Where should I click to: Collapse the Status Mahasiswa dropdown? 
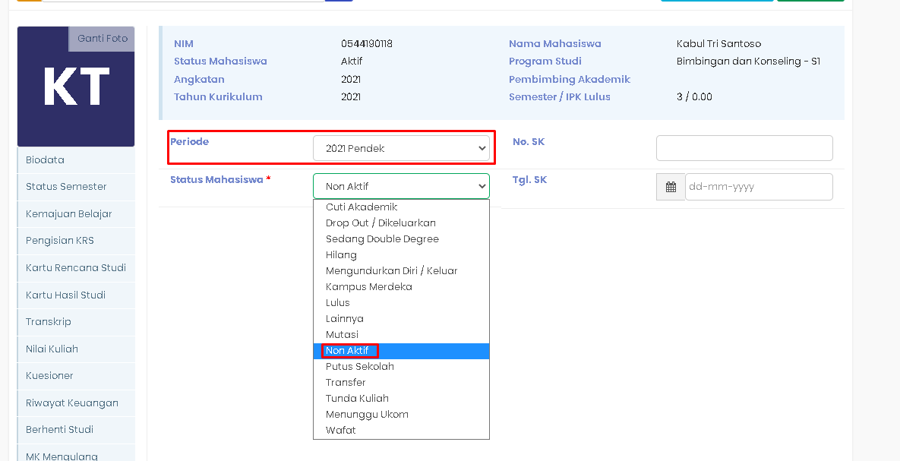[x=401, y=186]
